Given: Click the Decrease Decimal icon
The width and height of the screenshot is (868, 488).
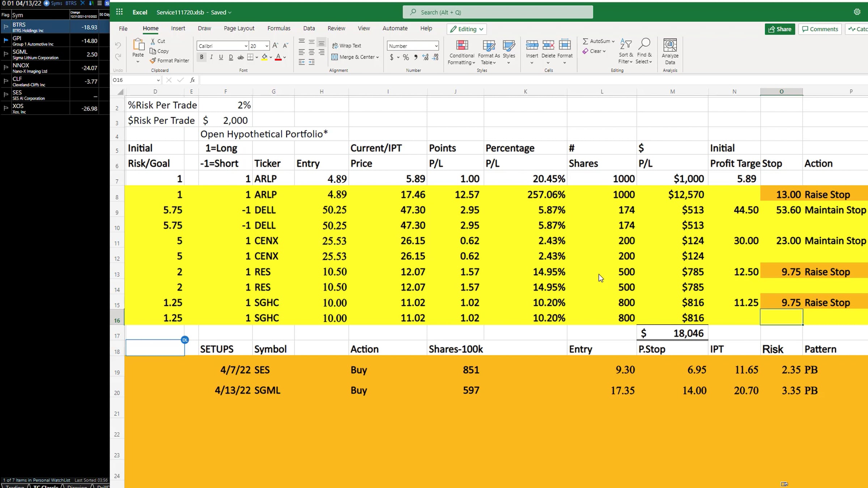Looking at the screenshot, I should pos(436,57).
